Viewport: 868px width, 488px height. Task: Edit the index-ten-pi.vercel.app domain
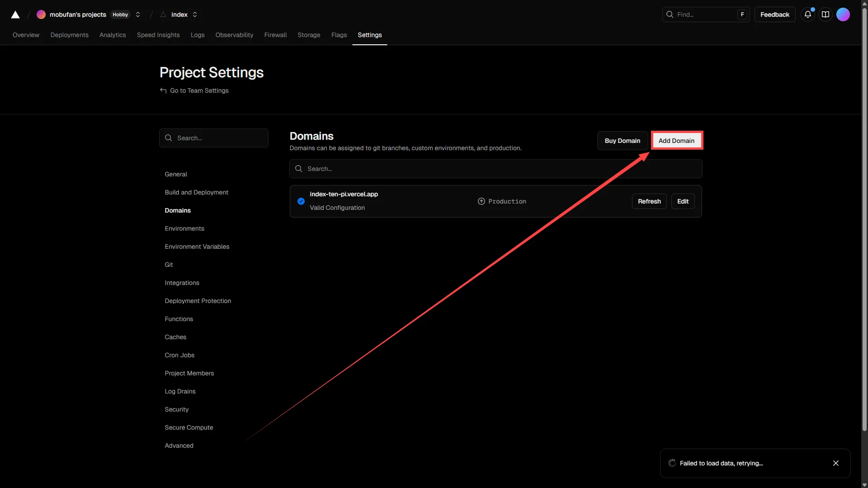[x=683, y=201]
